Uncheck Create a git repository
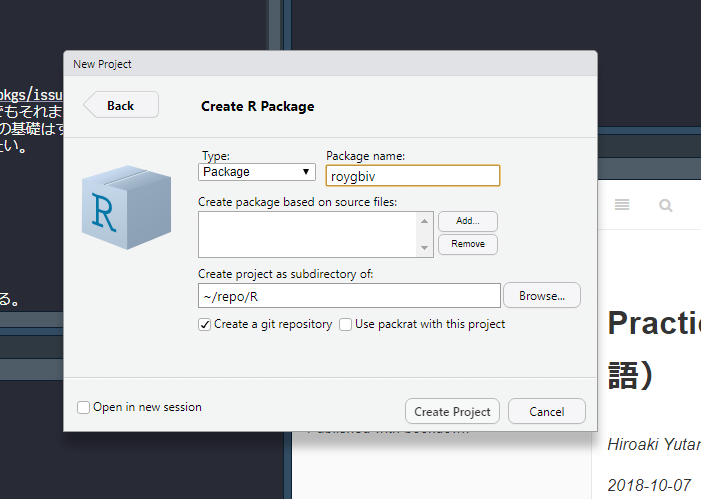The image size is (701, 499). [x=205, y=324]
